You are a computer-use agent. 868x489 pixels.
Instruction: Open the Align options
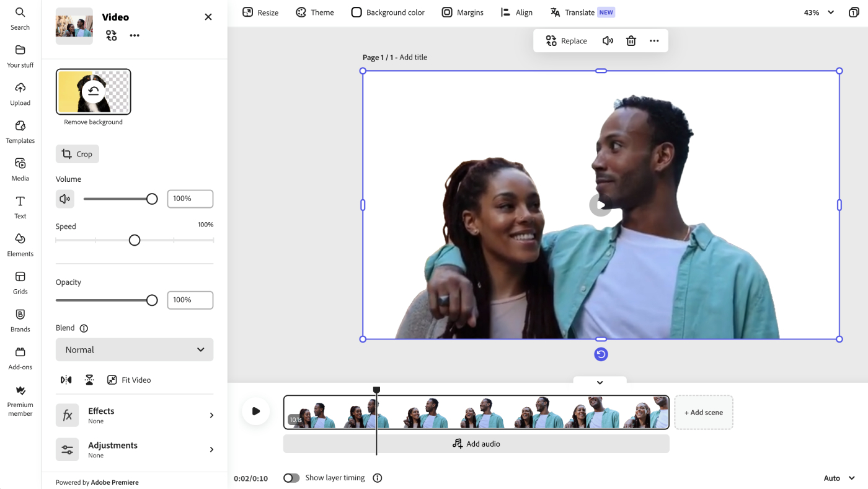pyautogui.click(x=516, y=12)
